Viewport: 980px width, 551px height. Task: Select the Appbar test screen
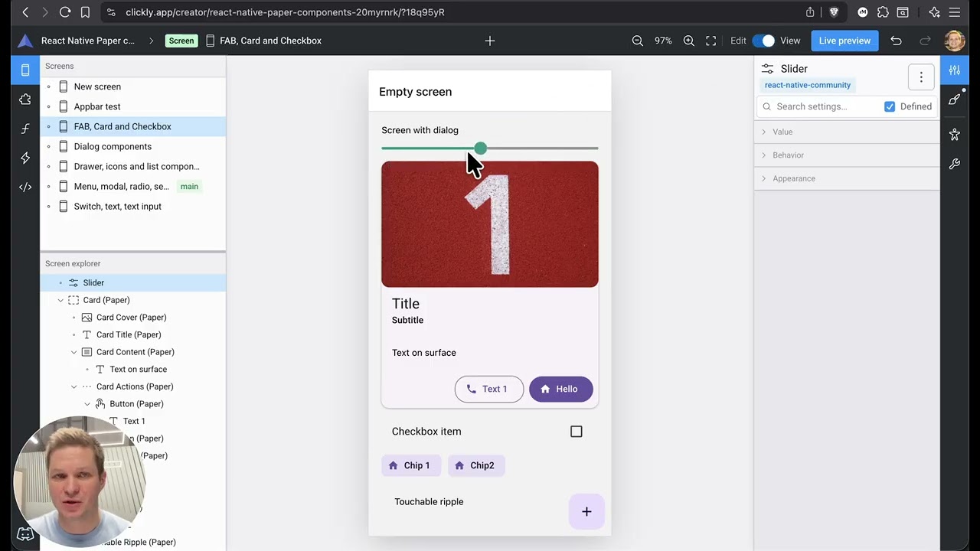133,106
